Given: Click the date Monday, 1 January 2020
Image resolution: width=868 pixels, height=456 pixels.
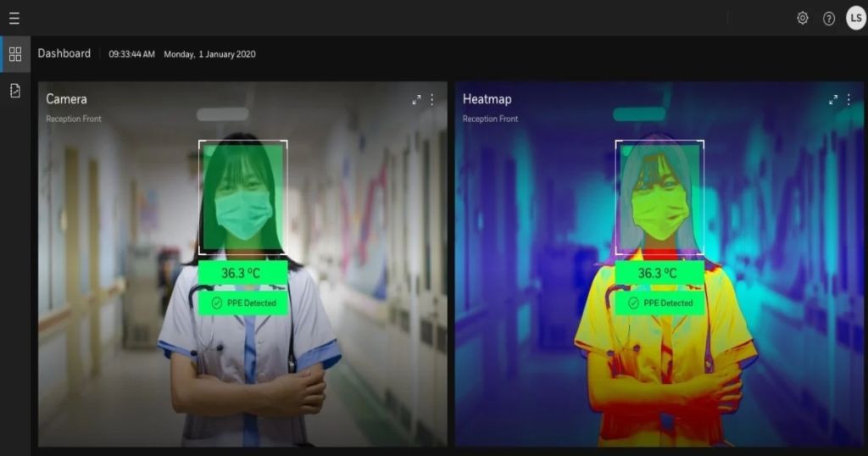Looking at the screenshot, I should tap(210, 54).
